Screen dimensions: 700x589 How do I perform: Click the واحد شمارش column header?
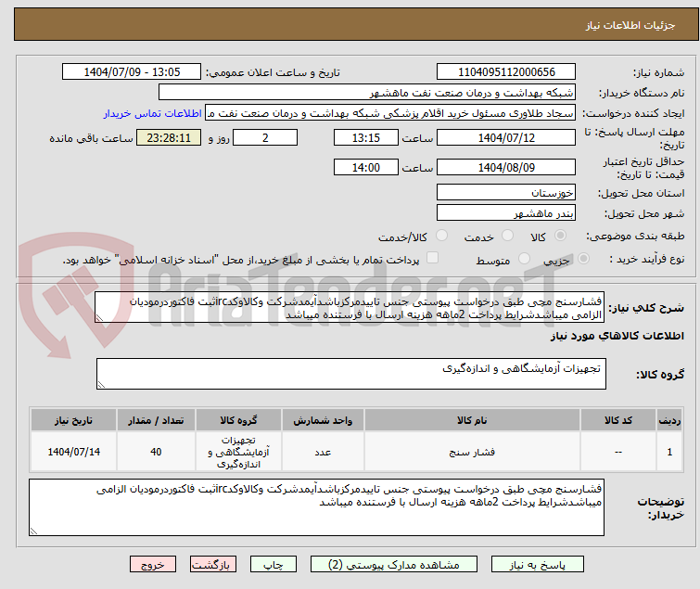323,420
